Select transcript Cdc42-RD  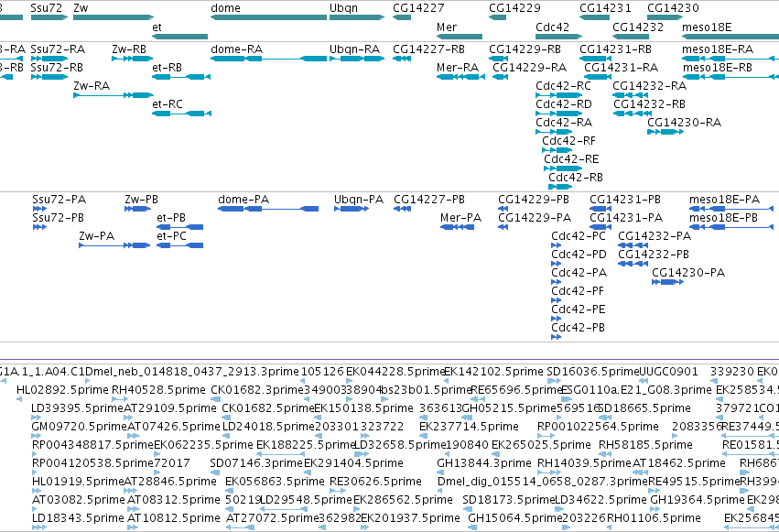point(559,114)
